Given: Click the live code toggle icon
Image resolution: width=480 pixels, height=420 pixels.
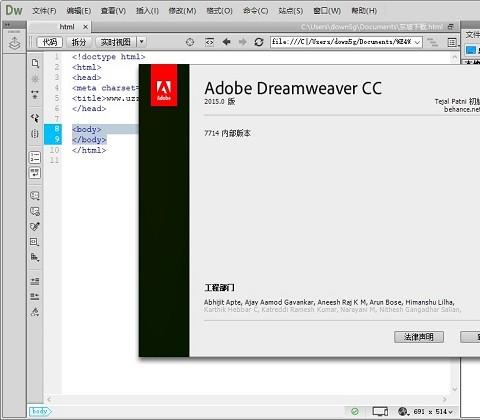Looking at the screenshot, I should (x=209, y=42).
